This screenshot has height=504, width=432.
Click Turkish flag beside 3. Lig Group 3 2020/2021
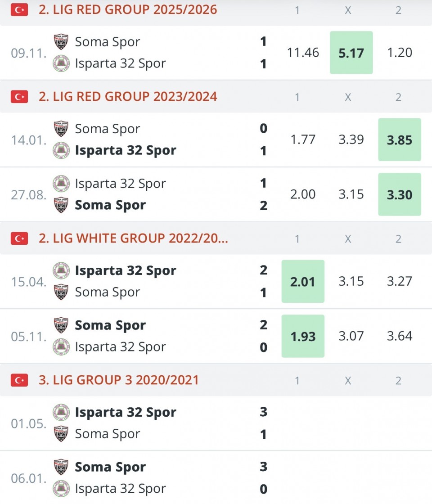tap(19, 380)
